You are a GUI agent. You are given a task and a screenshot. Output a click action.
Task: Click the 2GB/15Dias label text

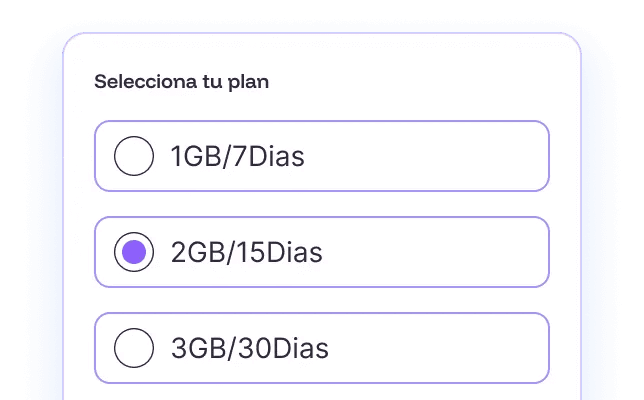pos(246,252)
